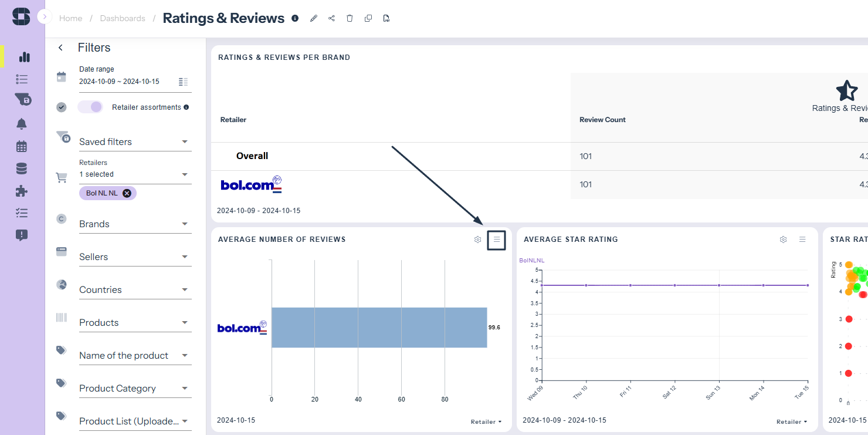
Task: Go to the Home breadcrumb link
Action: (x=70, y=18)
